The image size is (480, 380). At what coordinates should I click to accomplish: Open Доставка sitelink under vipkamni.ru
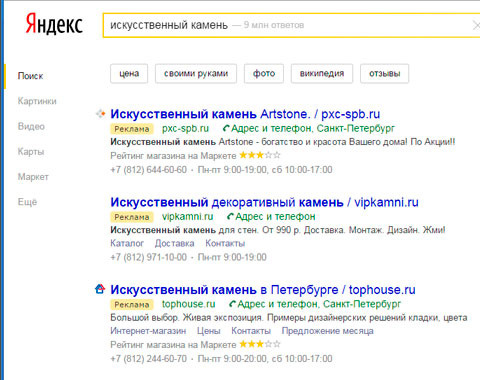coord(174,243)
